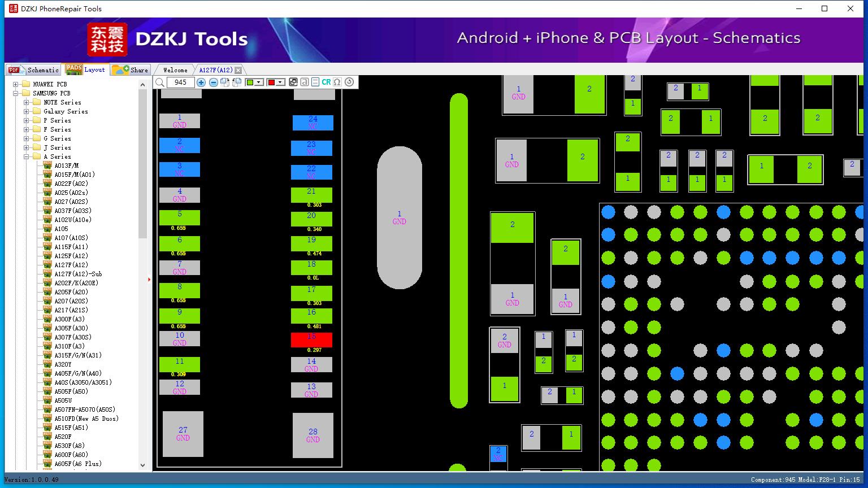Collapse the A Series folder
This screenshot has height=488, width=868.
(x=27, y=156)
